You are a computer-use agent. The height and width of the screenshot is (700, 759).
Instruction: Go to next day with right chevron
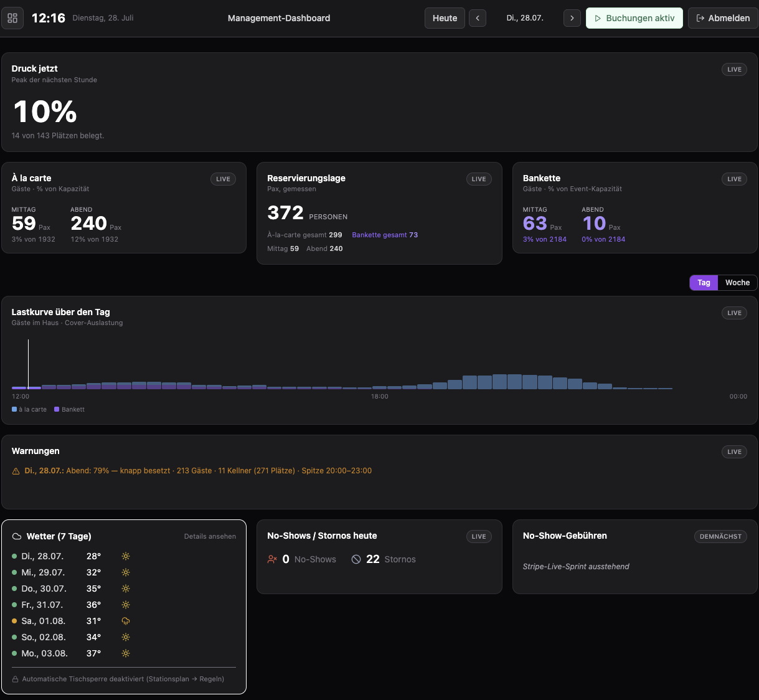point(572,18)
